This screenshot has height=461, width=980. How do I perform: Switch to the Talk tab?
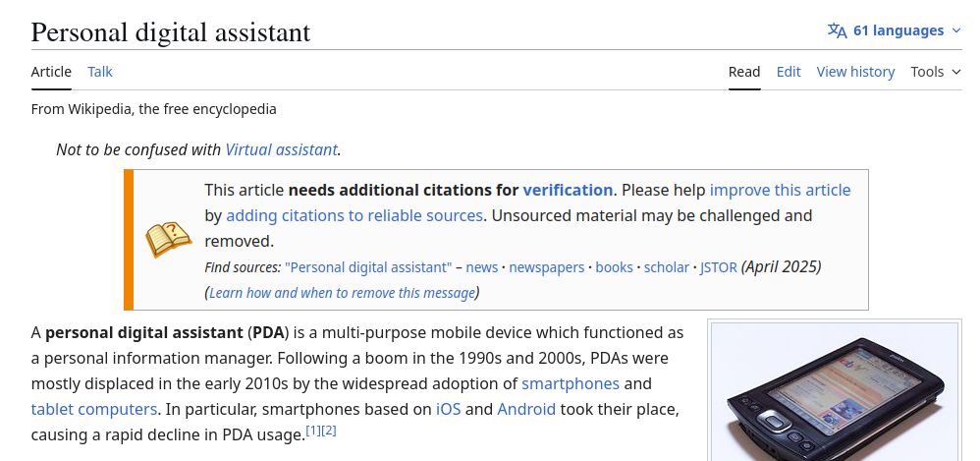pyautogui.click(x=100, y=72)
